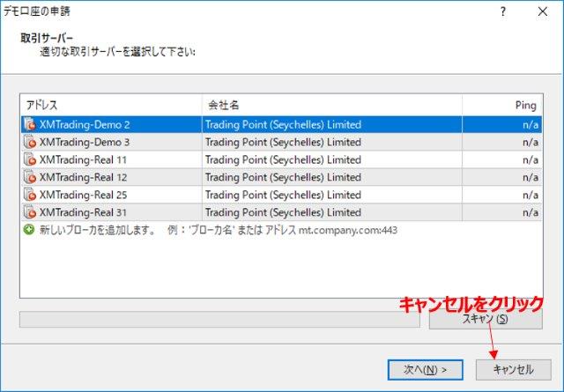The width and height of the screenshot is (564, 392).
Task: Click the scan progress bar
Action: (219, 319)
